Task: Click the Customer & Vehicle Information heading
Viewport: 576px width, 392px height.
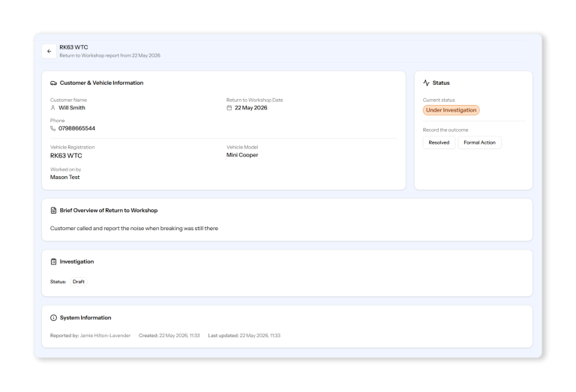Action: click(x=101, y=83)
